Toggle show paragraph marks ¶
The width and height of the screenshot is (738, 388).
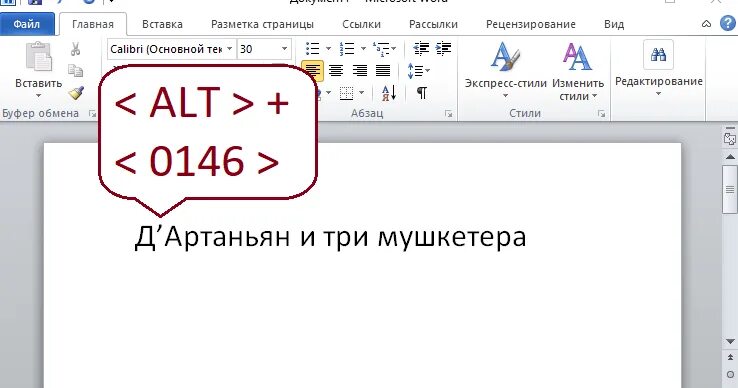point(422,93)
